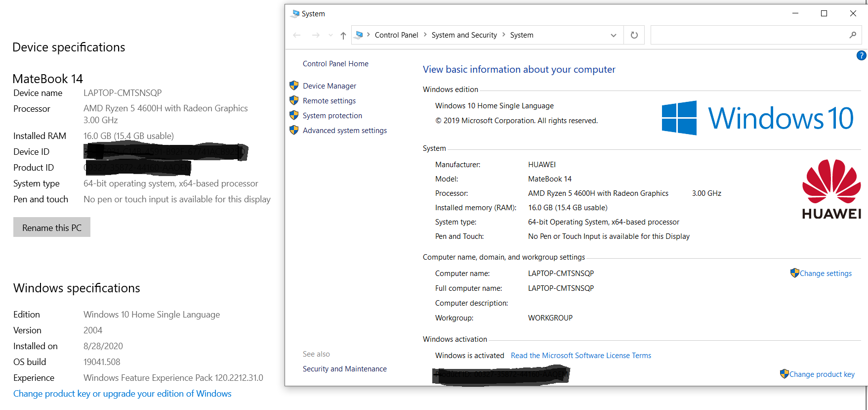Expand chevron after System and Security breadcrumb

pyautogui.click(x=504, y=35)
